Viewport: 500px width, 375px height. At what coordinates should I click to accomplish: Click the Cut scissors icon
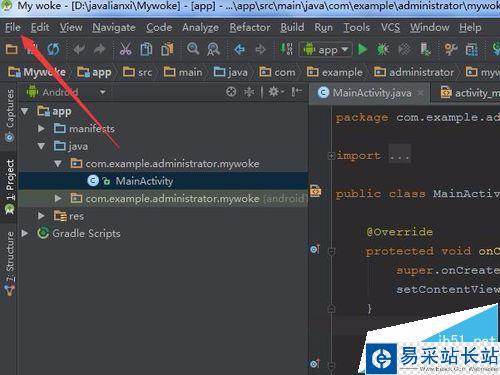pyautogui.click(x=125, y=49)
